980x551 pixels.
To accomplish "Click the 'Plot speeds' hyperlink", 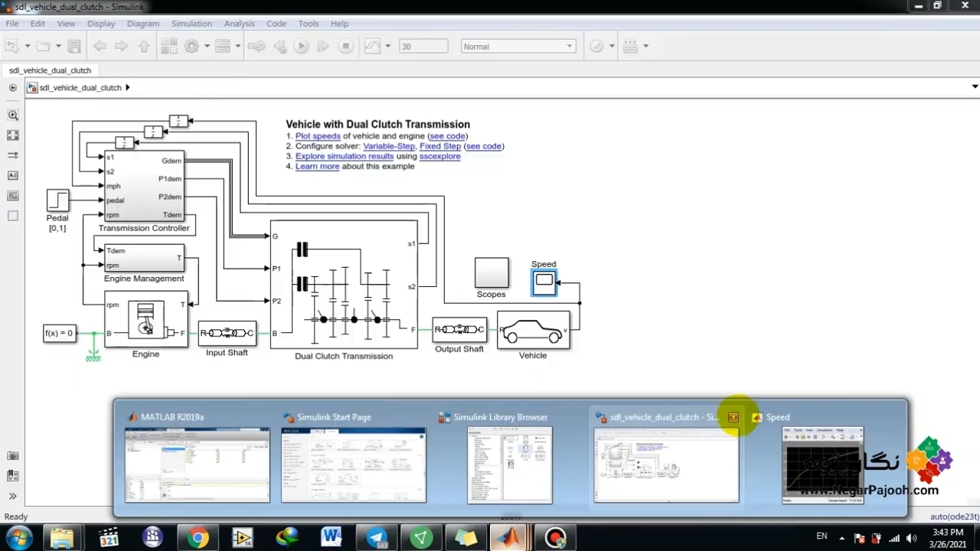I will click(318, 136).
